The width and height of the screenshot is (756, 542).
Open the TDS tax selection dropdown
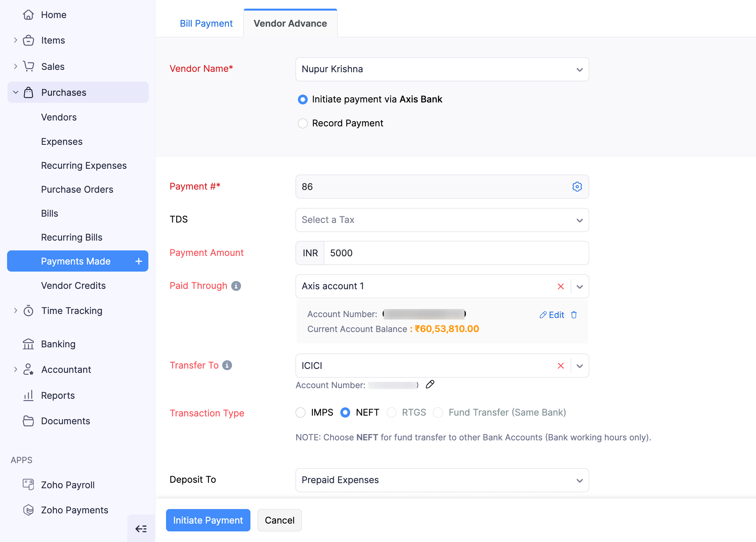tap(580, 220)
